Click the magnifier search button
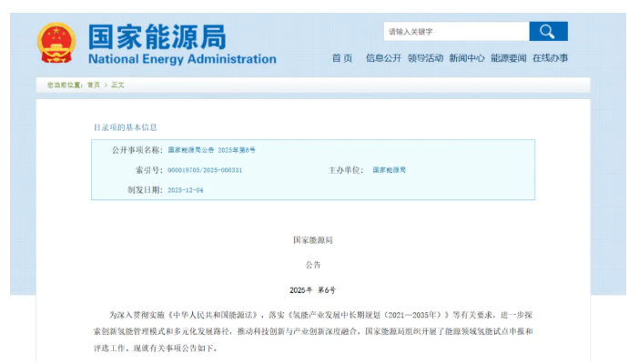The width and height of the screenshot is (639, 364). 548,32
